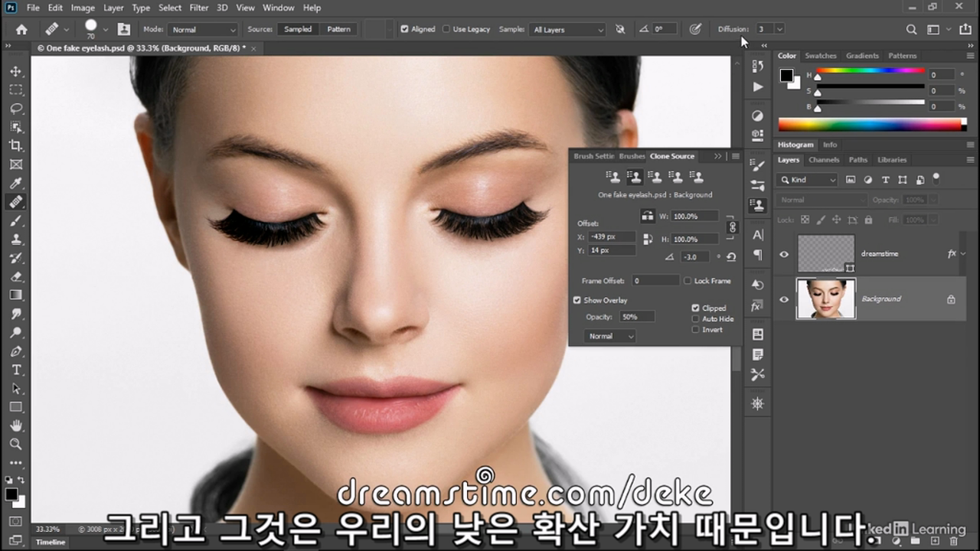Toggle the Aligned checkbox
Screen dimensions: 980x551
click(404, 29)
